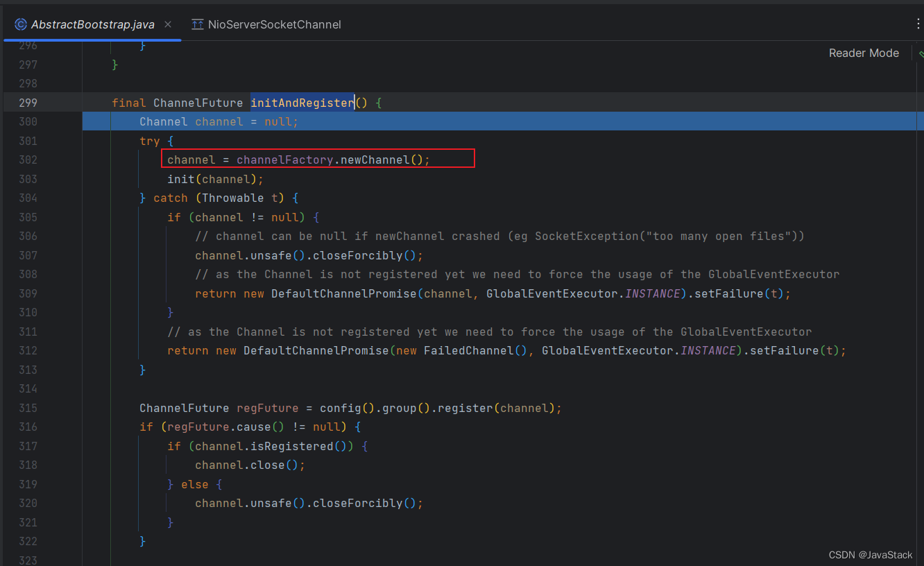The height and width of the screenshot is (566, 924).
Task: Click the class icon on AbstractBootstrap.java tab
Action: (21, 24)
